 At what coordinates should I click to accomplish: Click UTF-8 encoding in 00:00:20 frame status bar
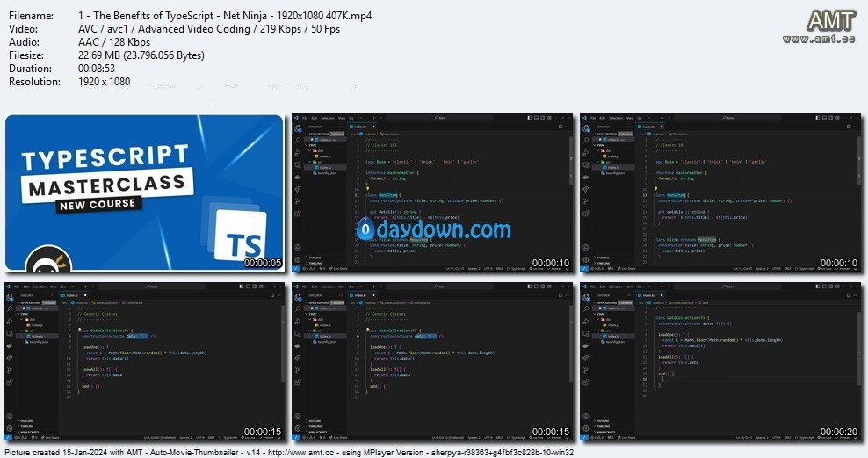[x=776, y=438]
